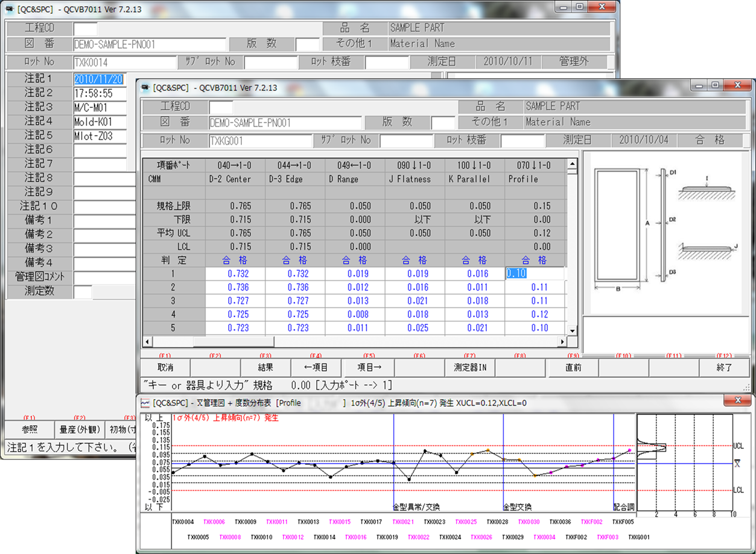Click the 参照 button in back window
Screen dimensions: 756x554
coord(29,429)
